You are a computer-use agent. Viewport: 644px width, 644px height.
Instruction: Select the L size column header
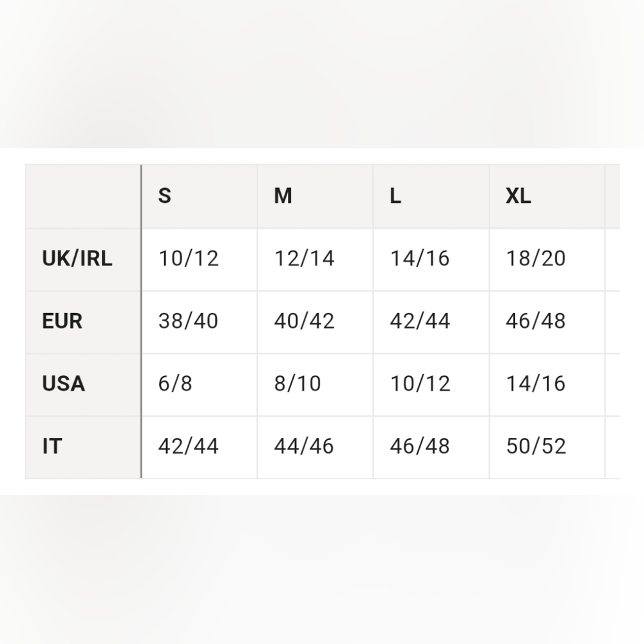(431, 196)
